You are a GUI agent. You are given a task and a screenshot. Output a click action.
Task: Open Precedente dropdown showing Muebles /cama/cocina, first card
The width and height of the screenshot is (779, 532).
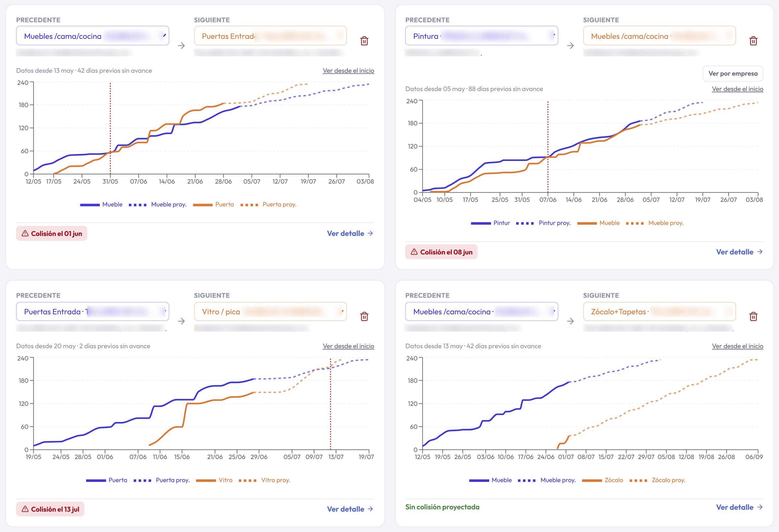point(93,36)
